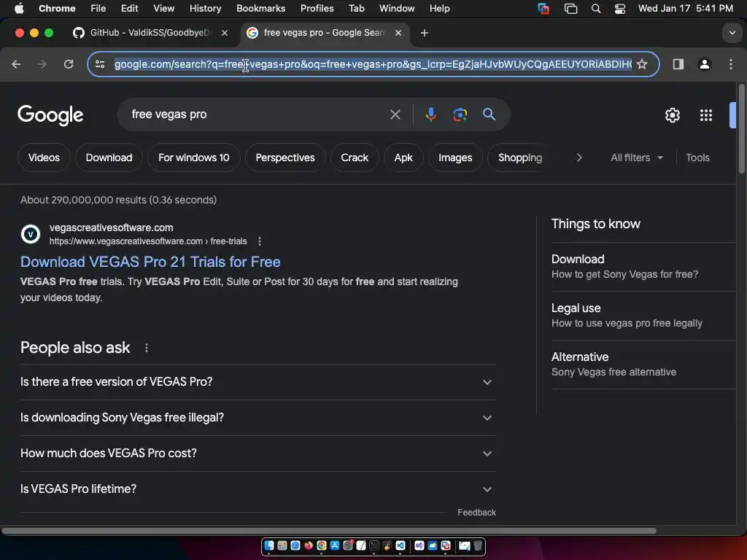Open 'Download VEGAS Pro 21 Trials for Free' link
Image resolution: width=747 pixels, height=560 pixels.
150,262
